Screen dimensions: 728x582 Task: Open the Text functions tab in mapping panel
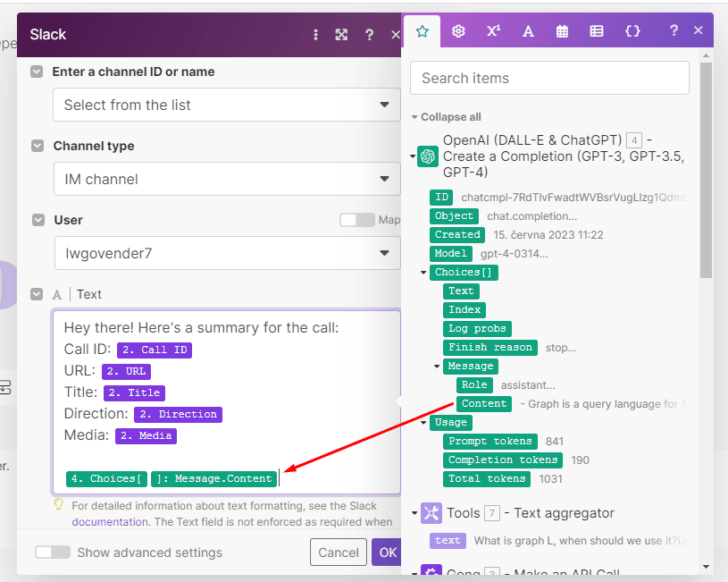[528, 30]
